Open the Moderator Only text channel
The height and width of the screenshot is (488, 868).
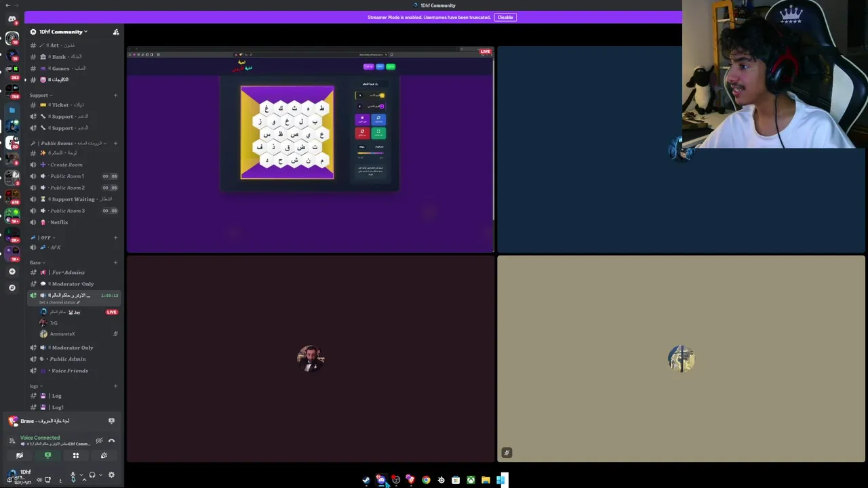[75, 284]
